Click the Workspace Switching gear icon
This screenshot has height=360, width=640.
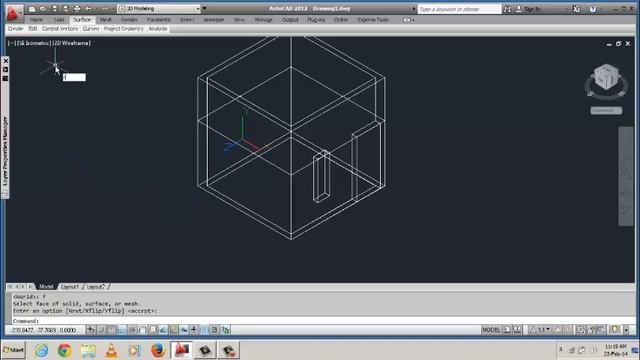pos(580,330)
